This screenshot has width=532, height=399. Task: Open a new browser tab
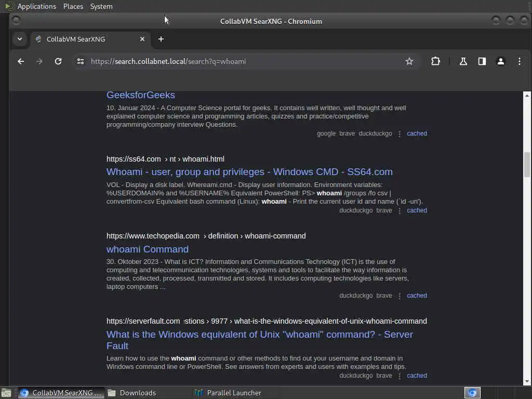point(161,39)
